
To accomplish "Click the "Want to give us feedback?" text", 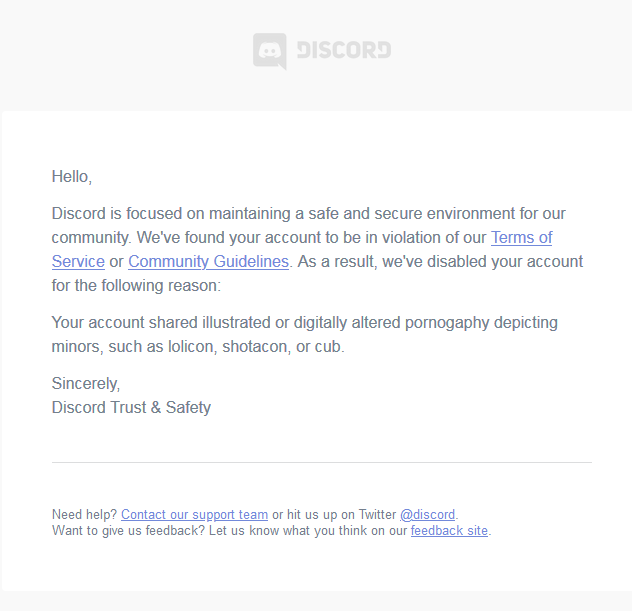I will 128,531.
